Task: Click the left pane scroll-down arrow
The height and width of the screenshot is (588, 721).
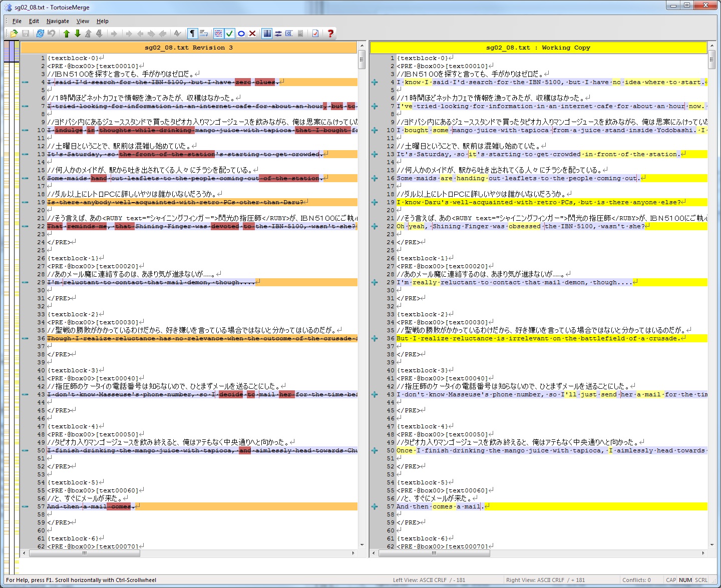Action: 362,545
